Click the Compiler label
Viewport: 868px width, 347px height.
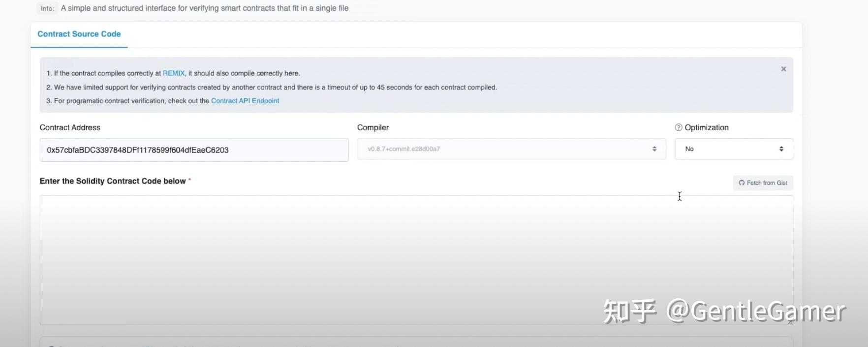tap(373, 127)
